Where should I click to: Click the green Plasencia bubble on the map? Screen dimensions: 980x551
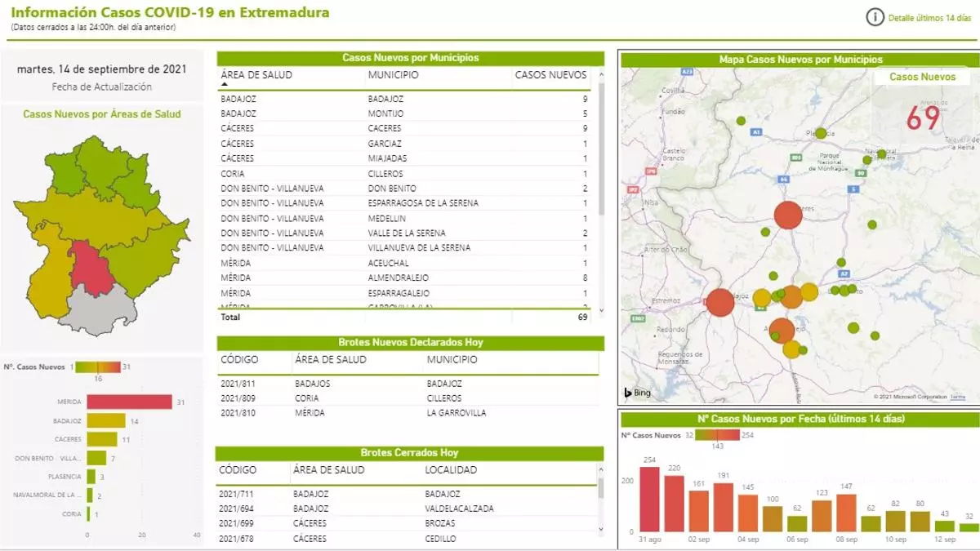coord(821,133)
